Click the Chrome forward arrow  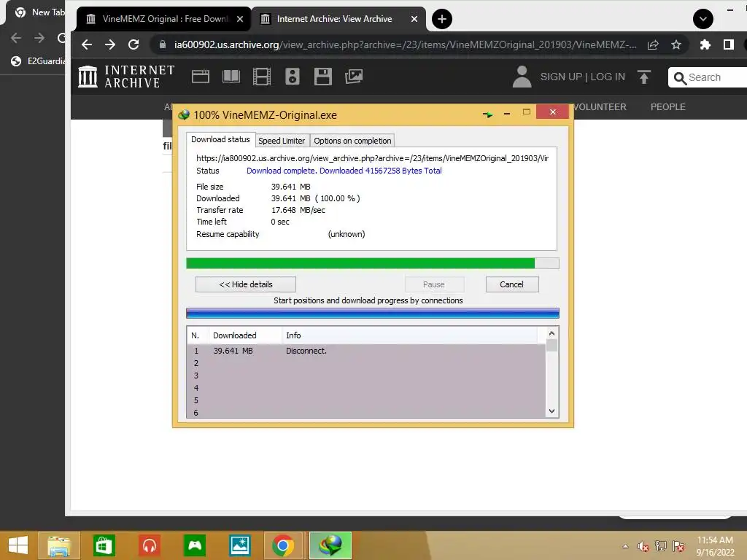coord(110,44)
